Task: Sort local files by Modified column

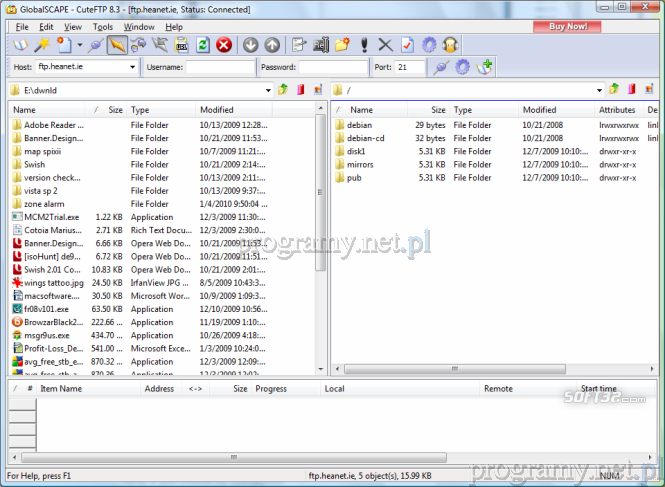Action: click(x=217, y=110)
